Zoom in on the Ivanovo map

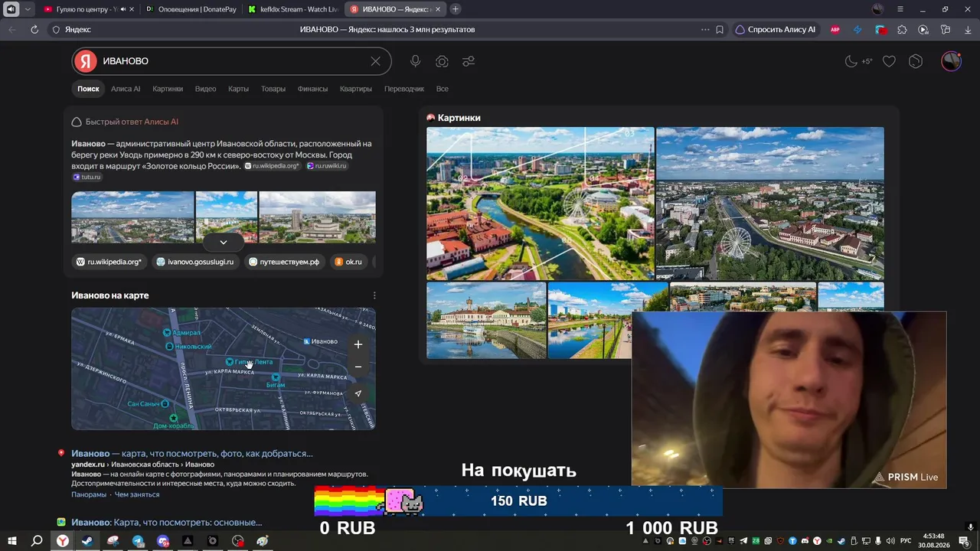point(358,344)
